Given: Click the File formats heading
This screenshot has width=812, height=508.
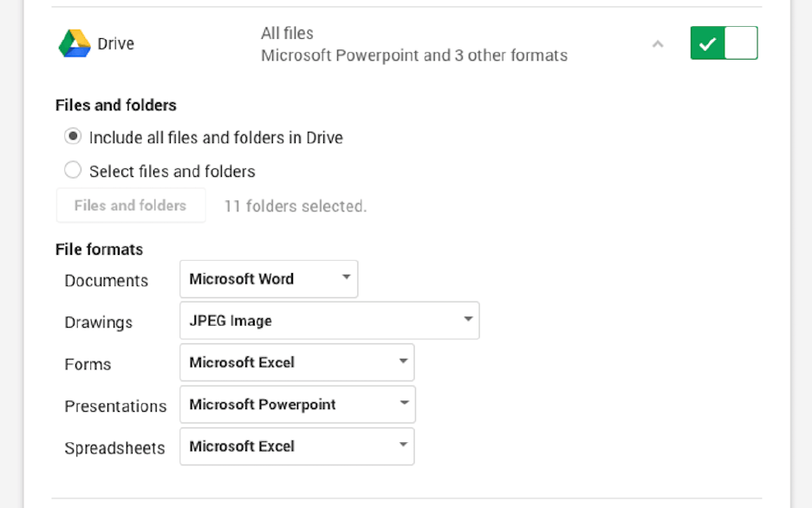Looking at the screenshot, I should coord(99,250).
